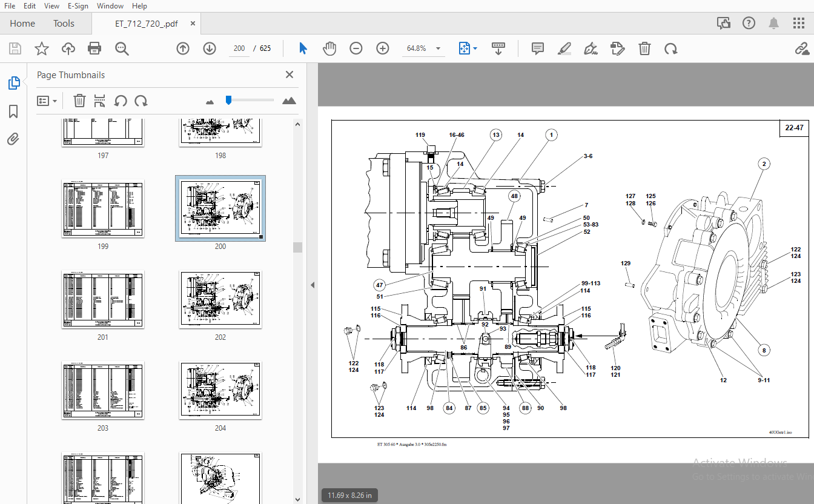Select page 203 thumbnail
Screen dimensions: 814x504
point(103,390)
